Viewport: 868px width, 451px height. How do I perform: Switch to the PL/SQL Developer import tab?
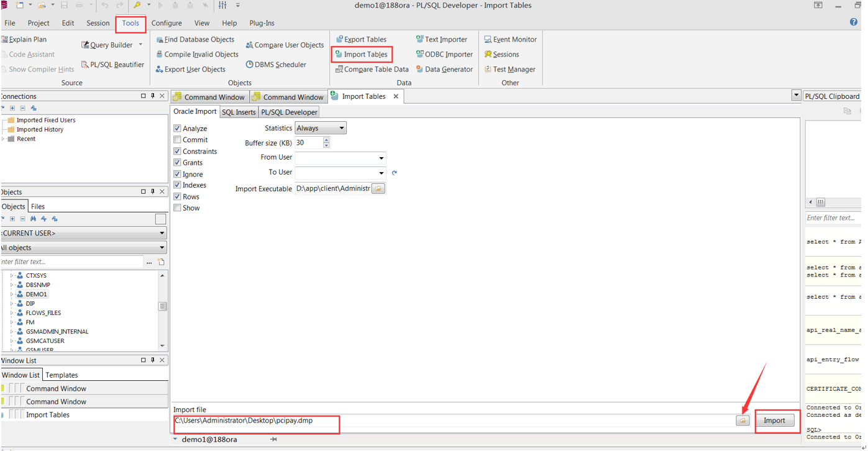coord(289,112)
